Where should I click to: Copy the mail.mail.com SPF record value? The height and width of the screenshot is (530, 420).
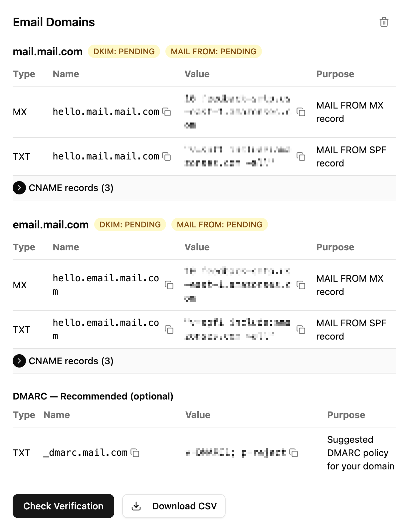coord(301,156)
